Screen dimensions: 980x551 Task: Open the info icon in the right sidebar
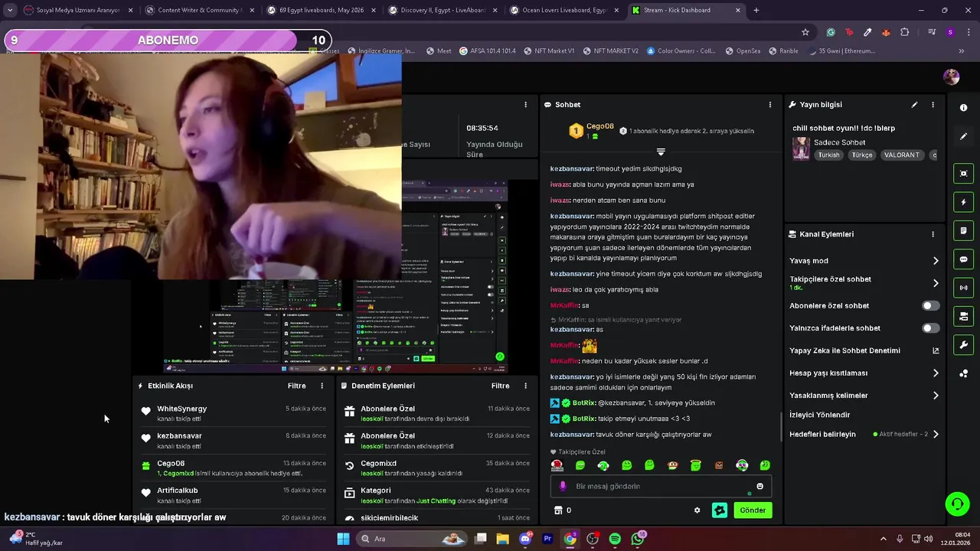coord(963,108)
